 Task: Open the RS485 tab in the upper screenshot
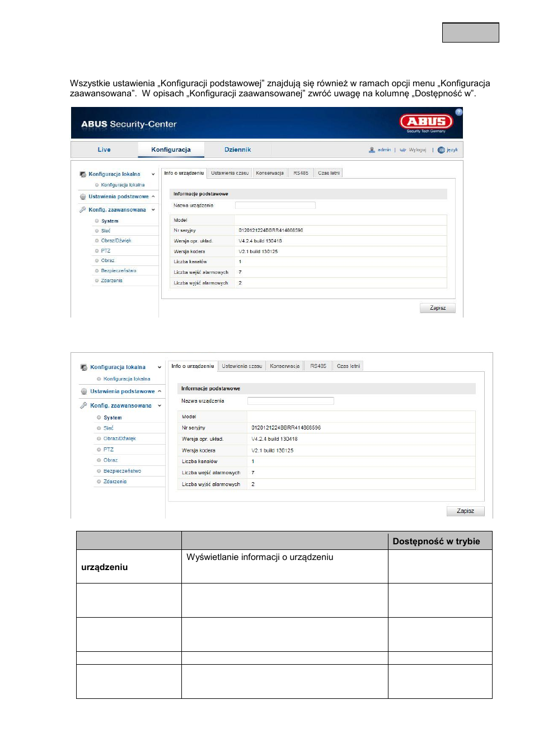[301, 173]
